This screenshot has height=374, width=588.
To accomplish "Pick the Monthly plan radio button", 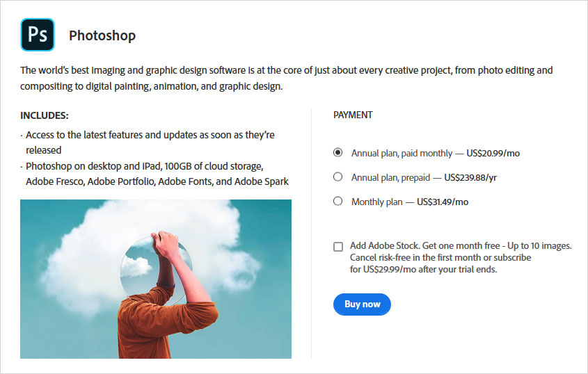I will tap(338, 202).
